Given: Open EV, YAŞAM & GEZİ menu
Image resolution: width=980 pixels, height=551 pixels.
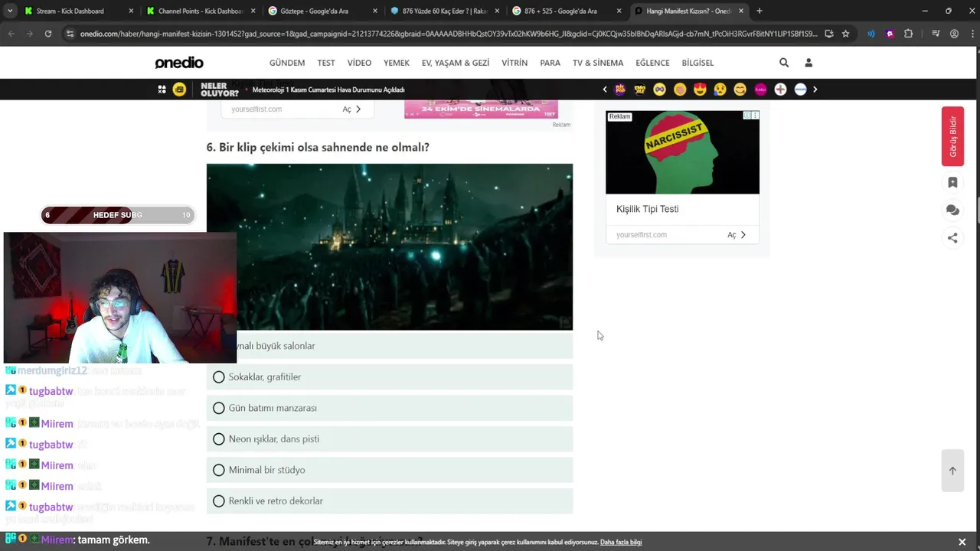Looking at the screenshot, I should point(456,63).
